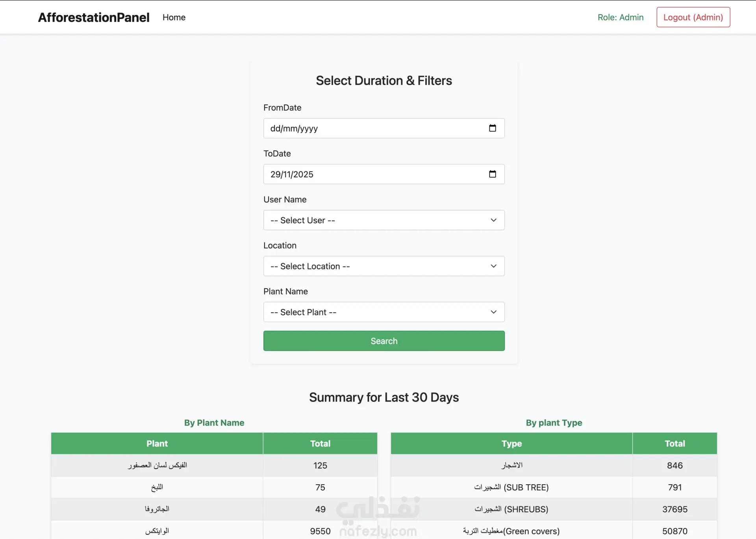Click the Role: Admin label
This screenshot has height=539, width=756.
(620, 17)
